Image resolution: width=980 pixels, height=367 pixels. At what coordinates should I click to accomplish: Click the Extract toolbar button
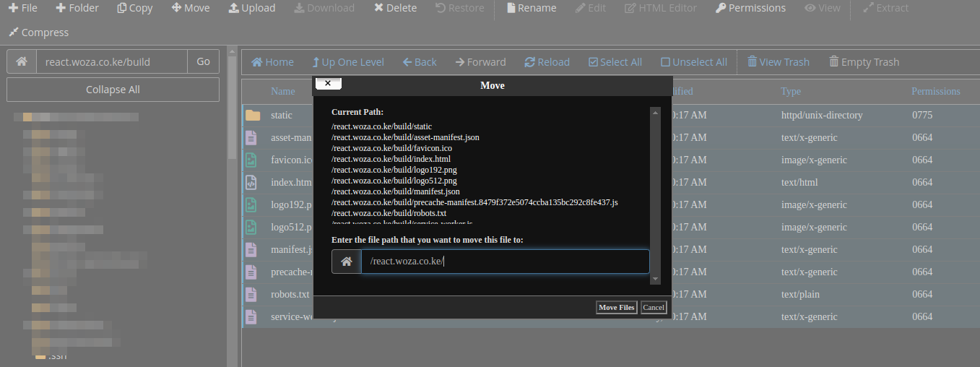(x=886, y=8)
